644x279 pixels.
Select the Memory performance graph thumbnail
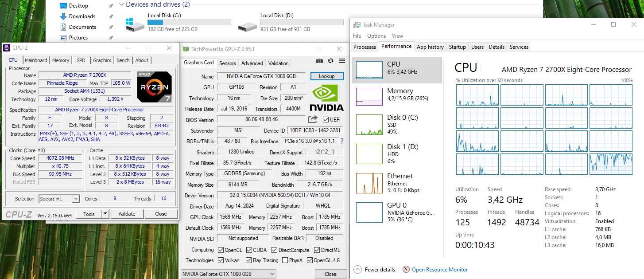(369, 97)
